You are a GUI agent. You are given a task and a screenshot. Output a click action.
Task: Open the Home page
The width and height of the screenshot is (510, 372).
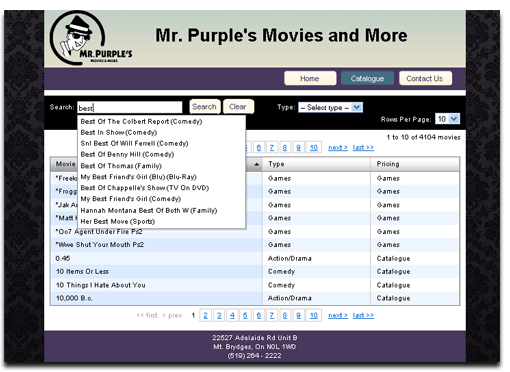click(x=310, y=79)
